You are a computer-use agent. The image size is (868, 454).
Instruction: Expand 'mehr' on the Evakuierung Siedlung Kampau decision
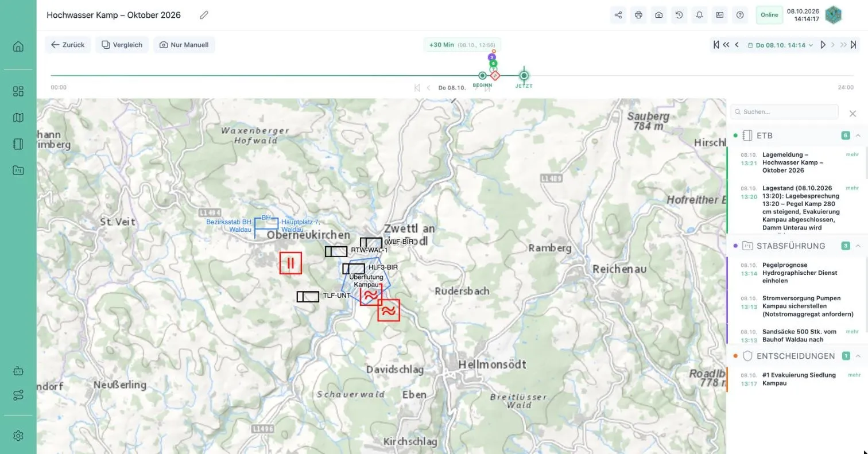pyautogui.click(x=854, y=375)
